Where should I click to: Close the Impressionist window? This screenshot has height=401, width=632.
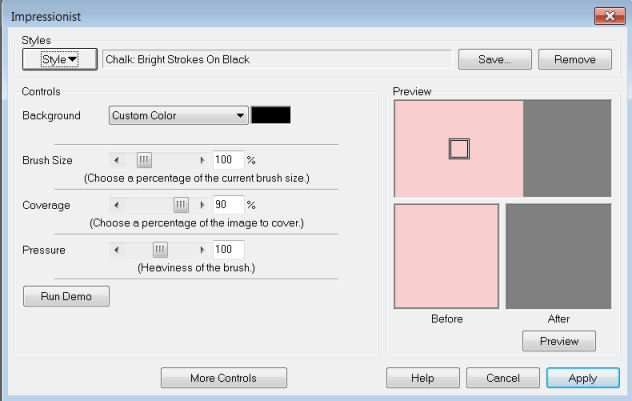[609, 16]
